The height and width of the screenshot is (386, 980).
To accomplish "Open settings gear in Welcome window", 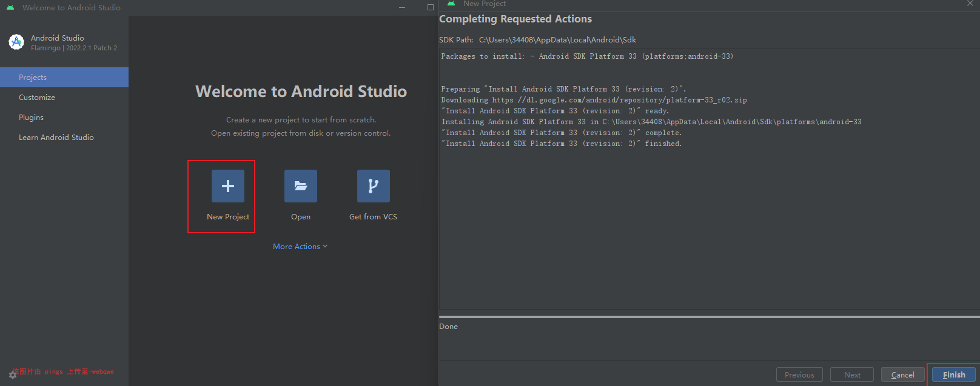I will click(x=13, y=374).
